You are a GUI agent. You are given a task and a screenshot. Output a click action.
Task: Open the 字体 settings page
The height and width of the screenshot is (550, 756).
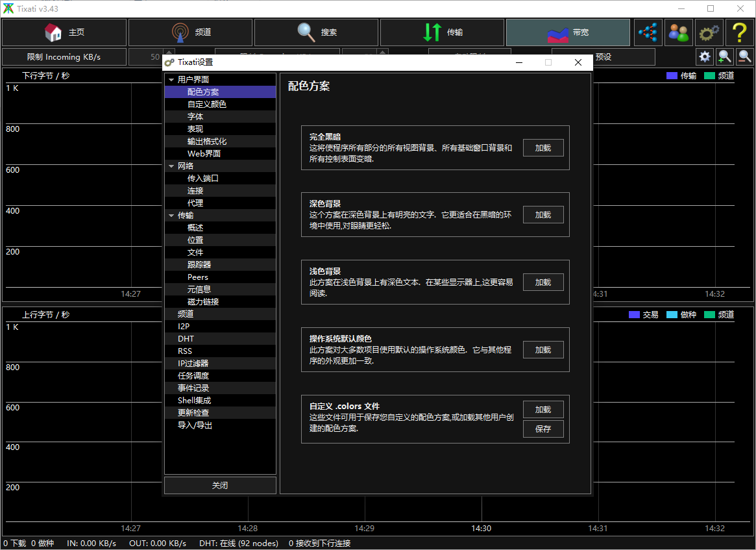coord(221,117)
